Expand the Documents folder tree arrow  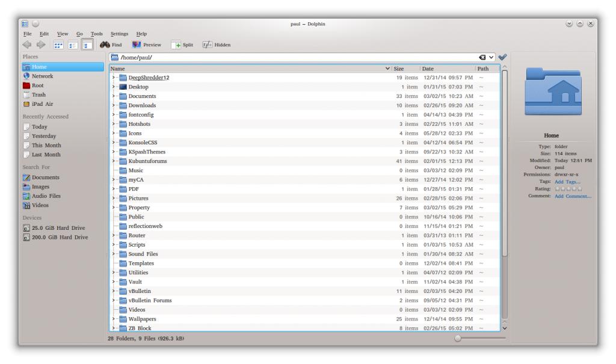[114, 96]
